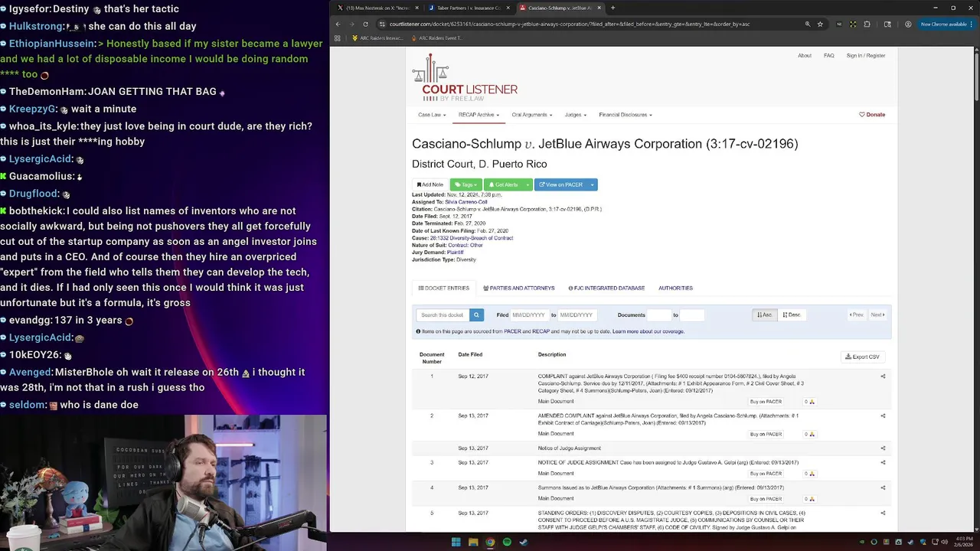Viewport: 980px width, 551px height.
Task: Open the View on PACER caret dropdown
Action: (x=593, y=184)
